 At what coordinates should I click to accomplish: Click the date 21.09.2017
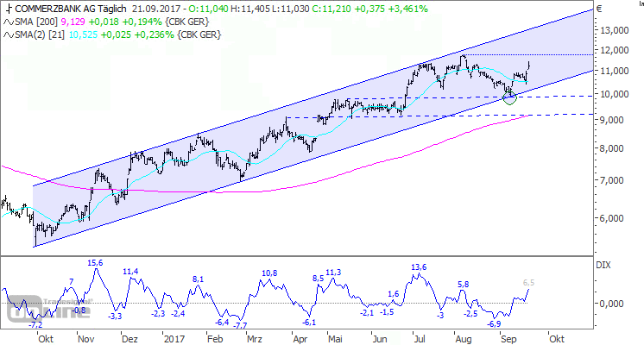(156, 9)
